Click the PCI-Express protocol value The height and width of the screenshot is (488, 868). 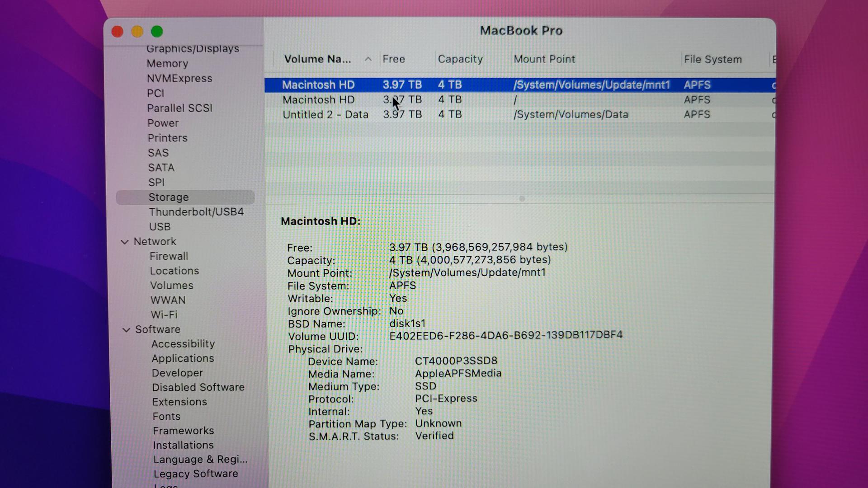click(x=446, y=399)
